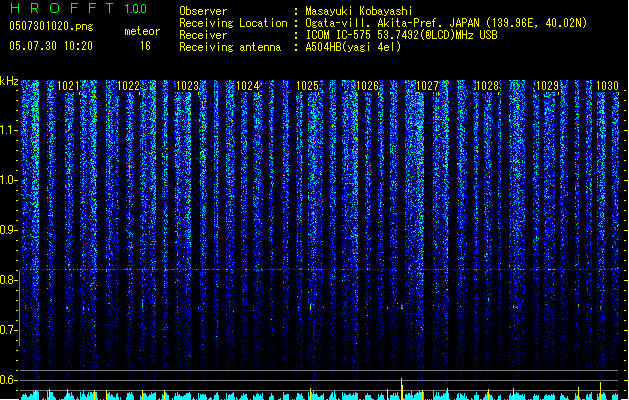
Task: Select the Ogata-vill. Akita-Pref. JAPAN location text
Action: (x=446, y=23)
